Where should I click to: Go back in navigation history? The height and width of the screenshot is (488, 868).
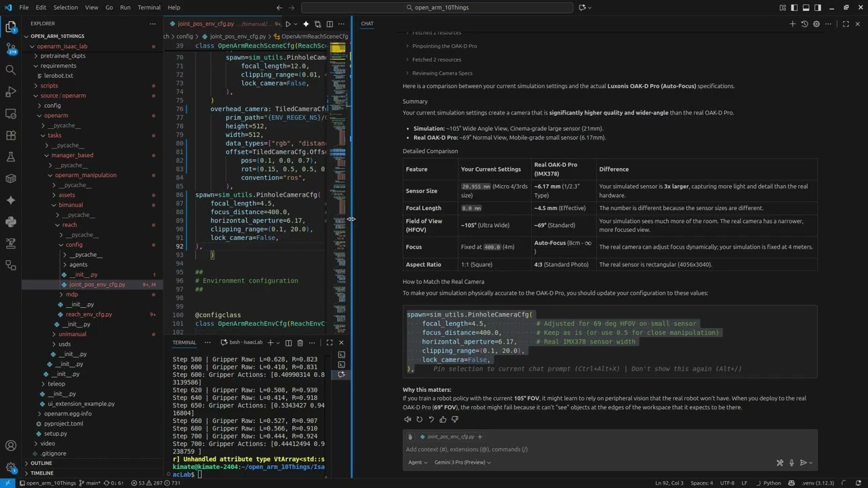[279, 7]
